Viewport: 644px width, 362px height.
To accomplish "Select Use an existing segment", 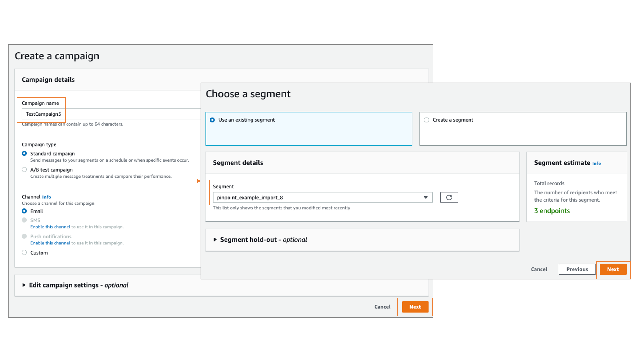I will click(x=212, y=120).
